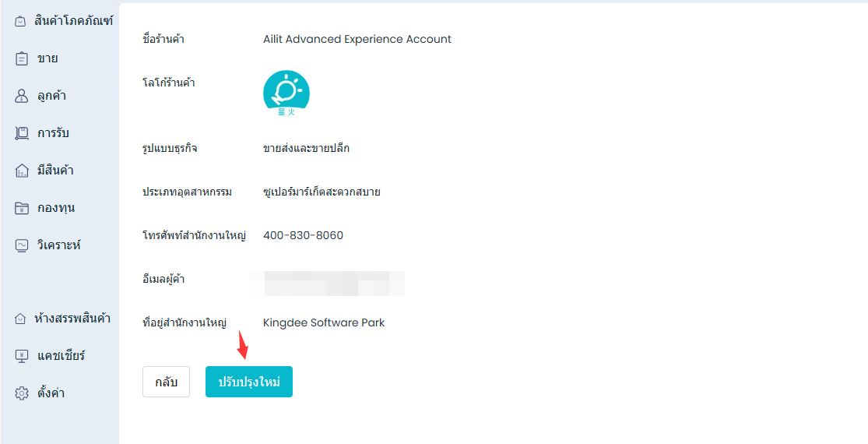Click the ปรับปรุงใหม่ button
This screenshot has height=444, width=868.
pos(248,382)
